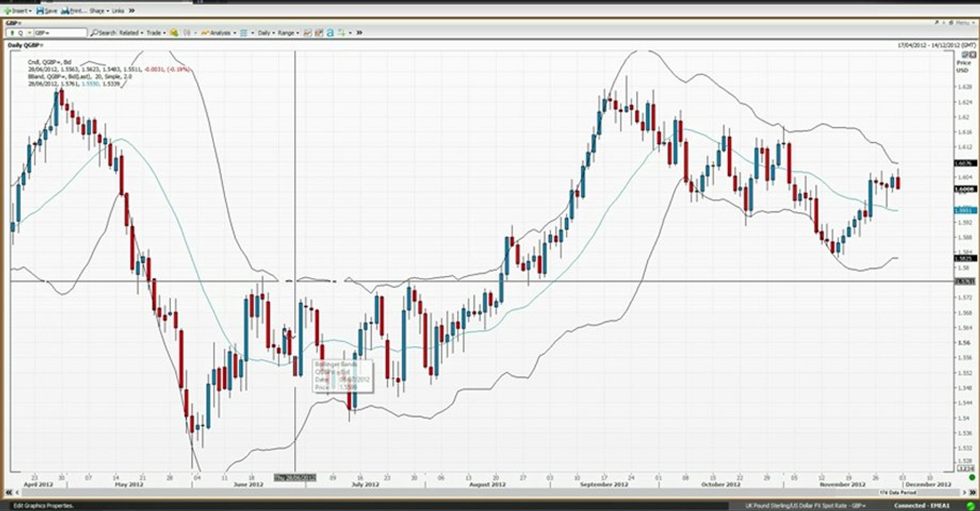Image resolution: width=980 pixels, height=511 pixels.
Task: Click the 'Price USD' axis label
Action: click(963, 67)
